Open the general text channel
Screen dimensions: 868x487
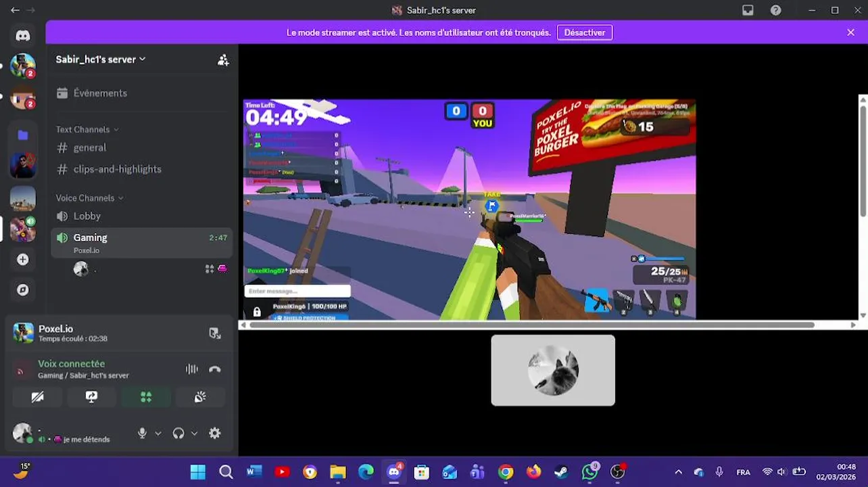142,147
